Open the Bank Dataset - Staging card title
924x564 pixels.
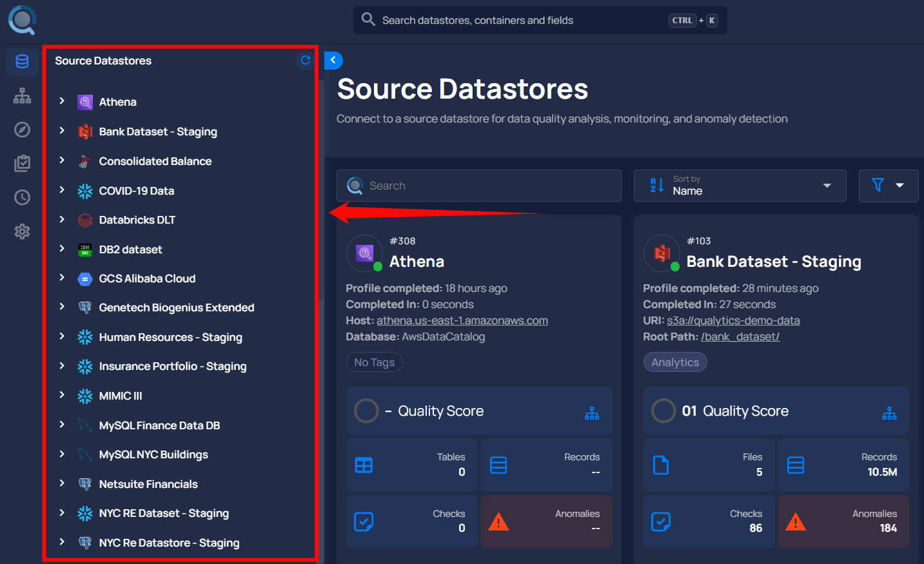pos(774,262)
